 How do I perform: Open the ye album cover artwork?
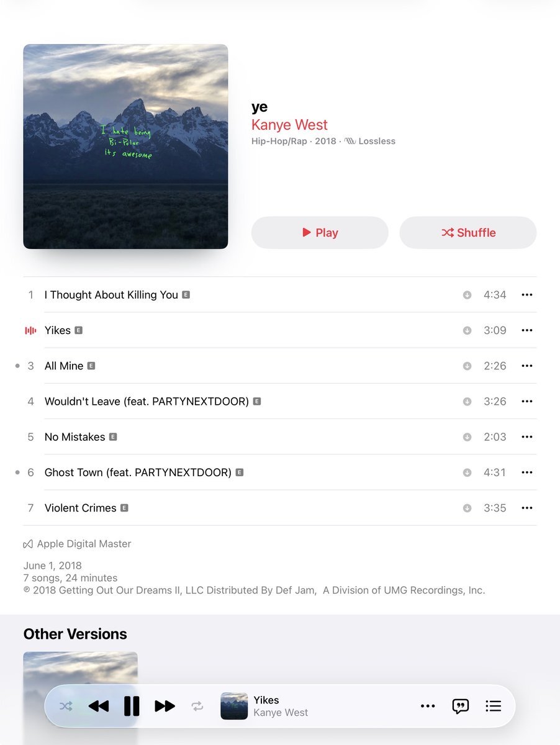point(125,147)
